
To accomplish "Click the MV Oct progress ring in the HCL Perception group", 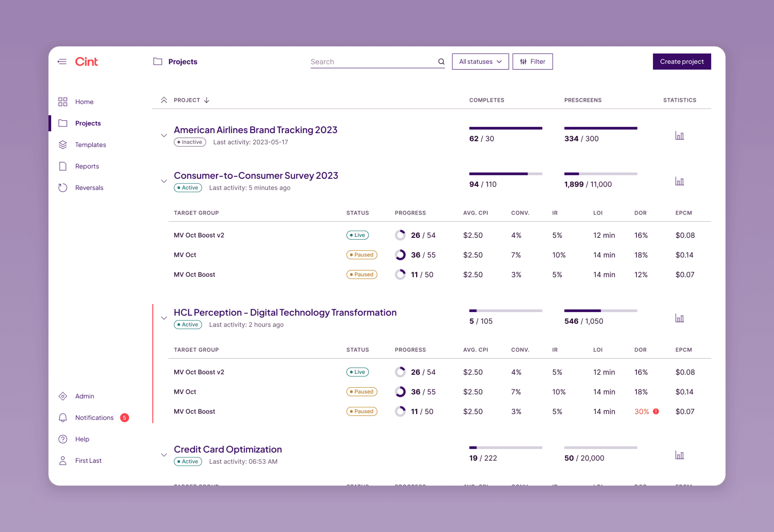I will click(x=400, y=392).
